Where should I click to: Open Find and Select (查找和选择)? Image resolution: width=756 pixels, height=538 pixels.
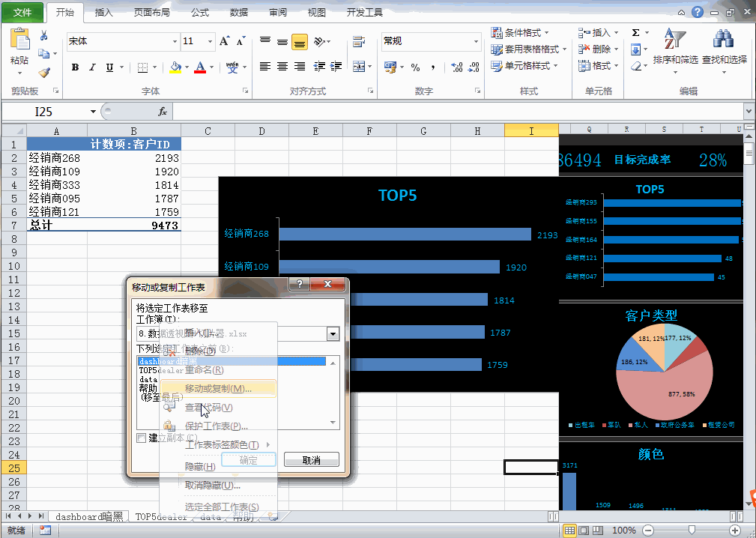725,51
